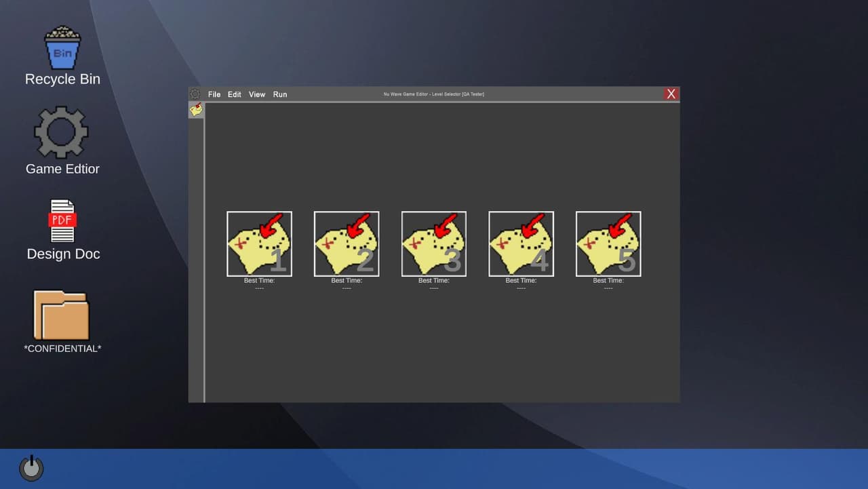Open the File menu
Image resolution: width=868 pixels, height=489 pixels.
(214, 94)
